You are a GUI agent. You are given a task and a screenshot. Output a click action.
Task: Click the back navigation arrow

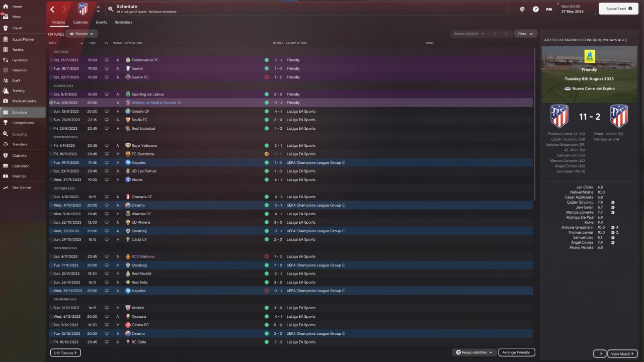(52, 9)
